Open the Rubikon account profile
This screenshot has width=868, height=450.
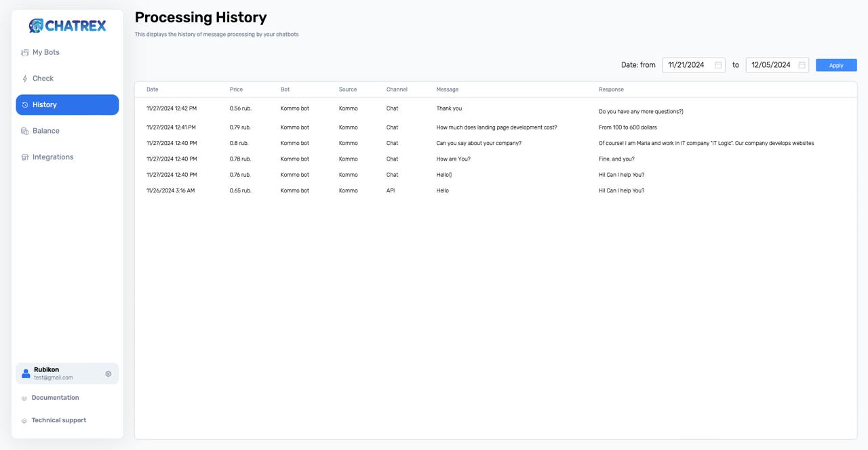67,373
